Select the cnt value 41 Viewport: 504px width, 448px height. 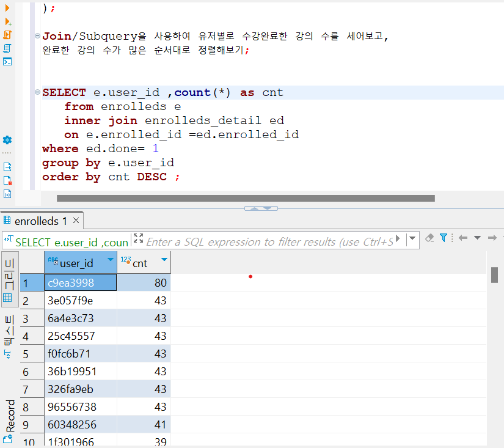[144, 424]
